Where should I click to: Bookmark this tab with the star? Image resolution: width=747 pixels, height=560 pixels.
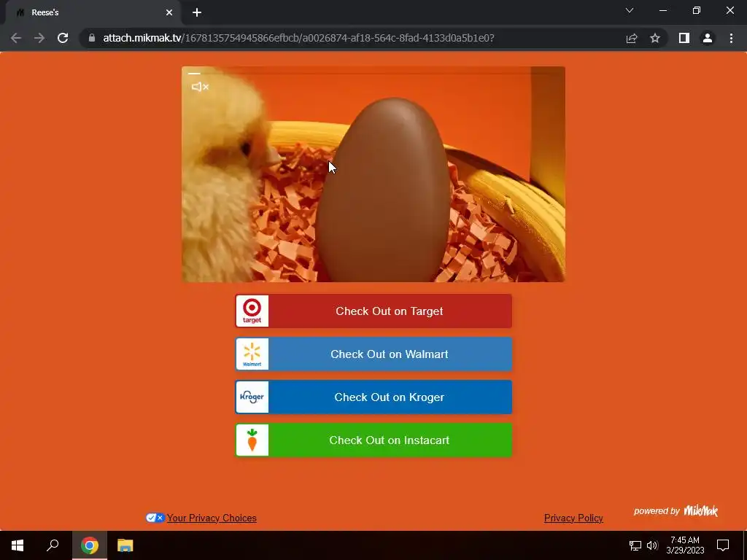[x=655, y=38]
